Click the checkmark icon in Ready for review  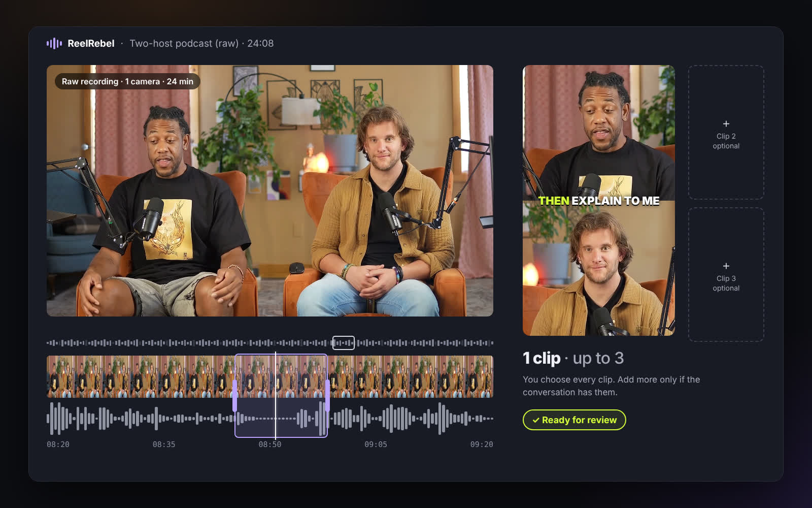535,420
